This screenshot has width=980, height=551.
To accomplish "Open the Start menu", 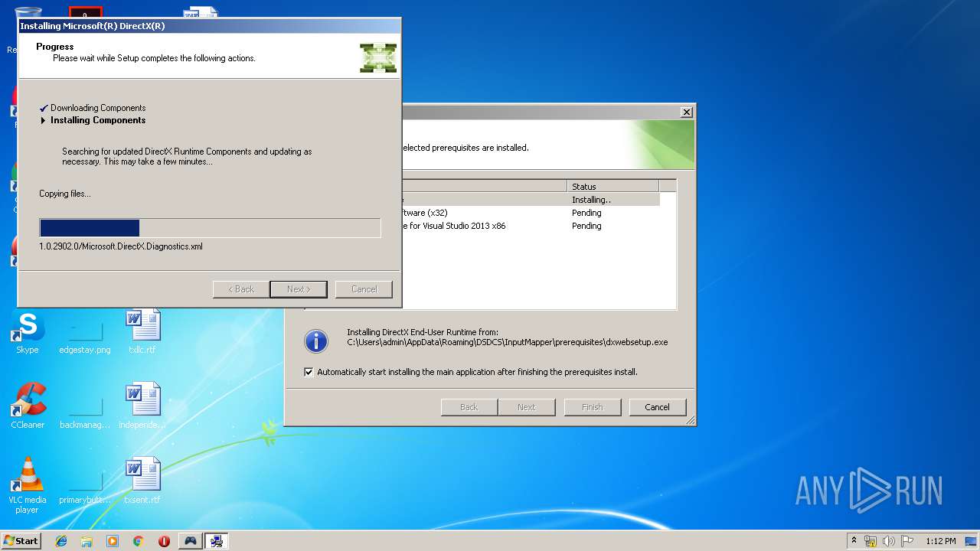I will [x=21, y=541].
